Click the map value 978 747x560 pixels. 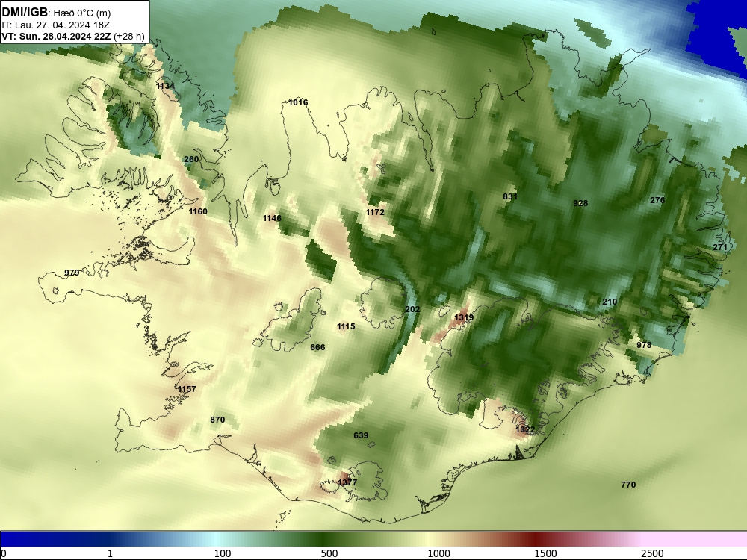tap(644, 345)
